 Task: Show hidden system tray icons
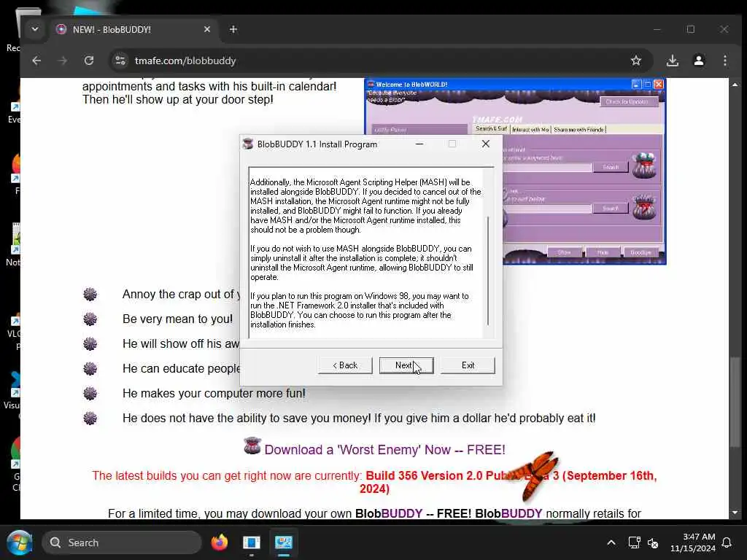pos(611,542)
